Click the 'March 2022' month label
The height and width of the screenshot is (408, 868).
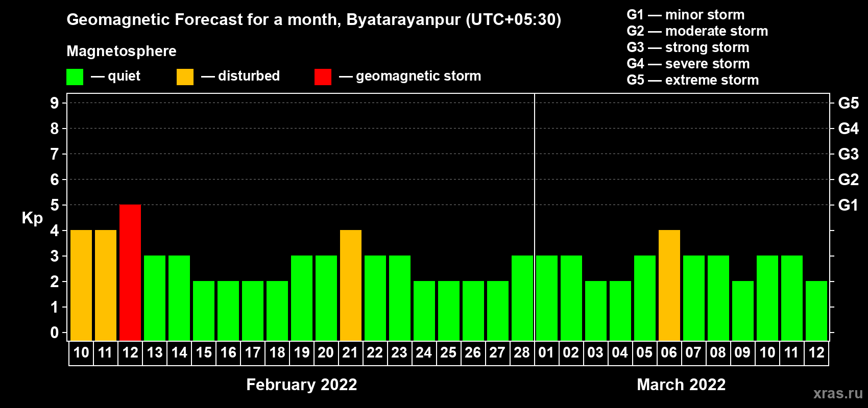point(681,385)
